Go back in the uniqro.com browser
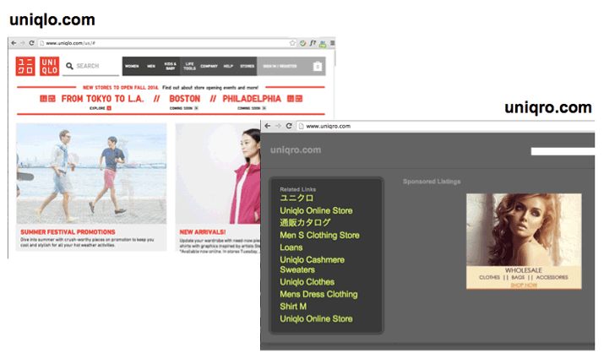 pyautogui.click(x=268, y=126)
